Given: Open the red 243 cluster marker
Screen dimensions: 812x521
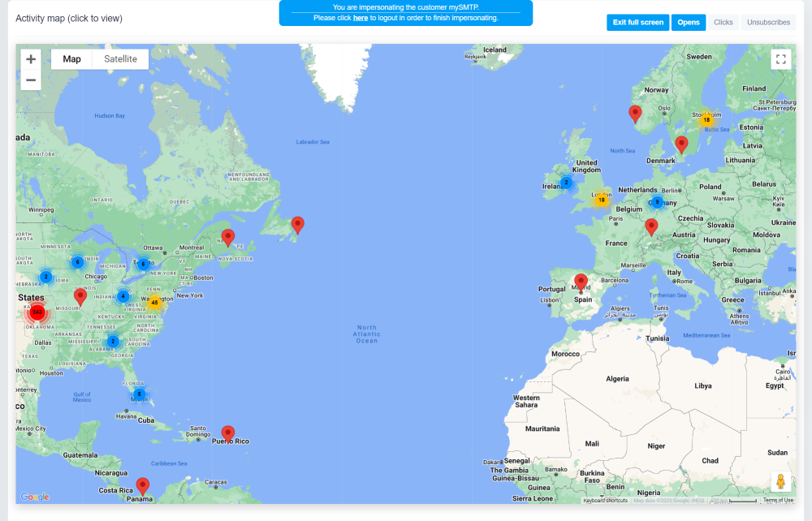Looking at the screenshot, I should (x=37, y=312).
